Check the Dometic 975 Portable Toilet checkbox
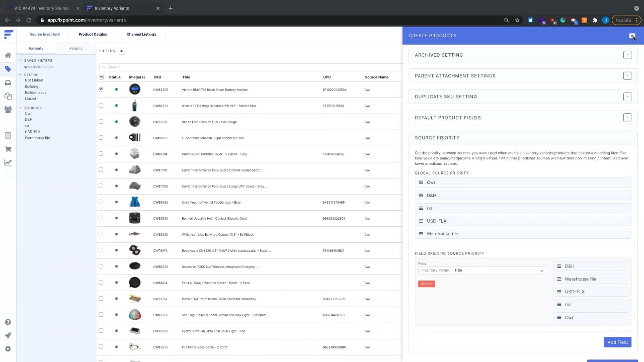The image size is (644, 362). coord(101,154)
